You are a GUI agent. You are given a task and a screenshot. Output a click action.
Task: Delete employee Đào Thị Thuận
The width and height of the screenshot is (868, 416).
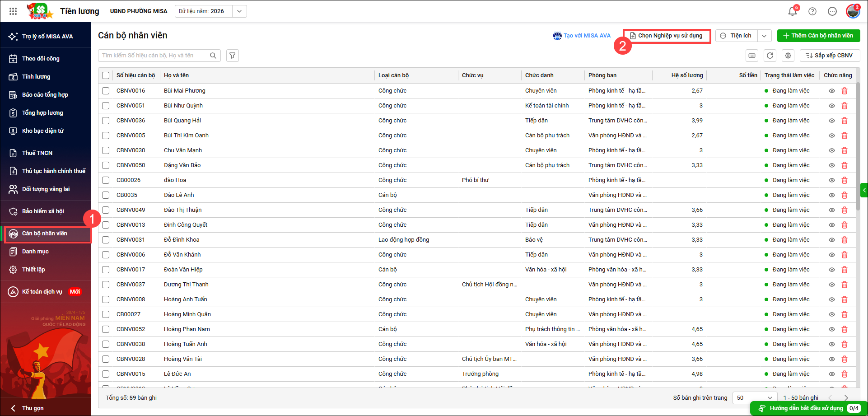point(845,210)
